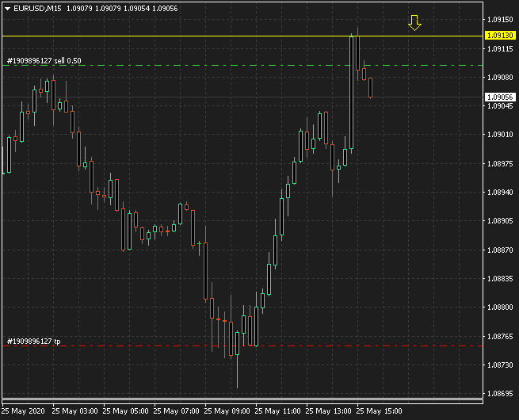Click the 1.08695 price scale value
Screen dimensions: 519x420
(x=500, y=394)
